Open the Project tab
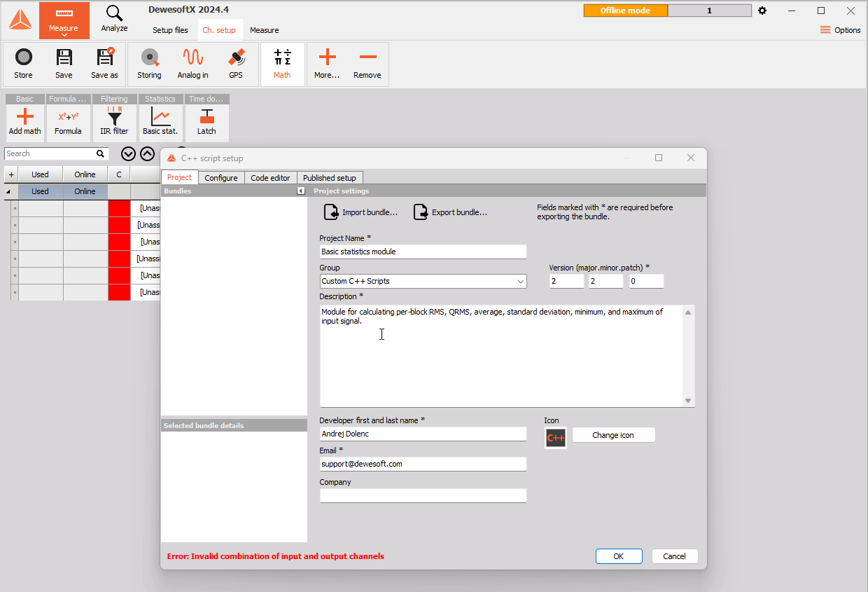 click(179, 177)
